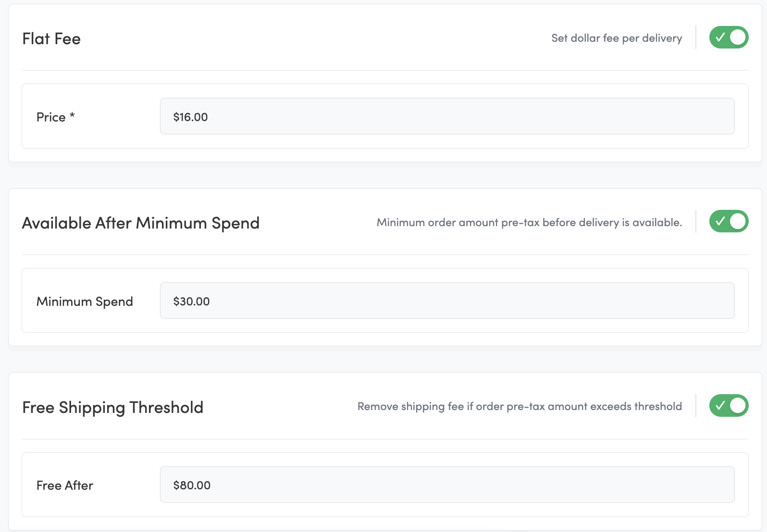Click the white knob on Flat Fee switch

(738, 37)
